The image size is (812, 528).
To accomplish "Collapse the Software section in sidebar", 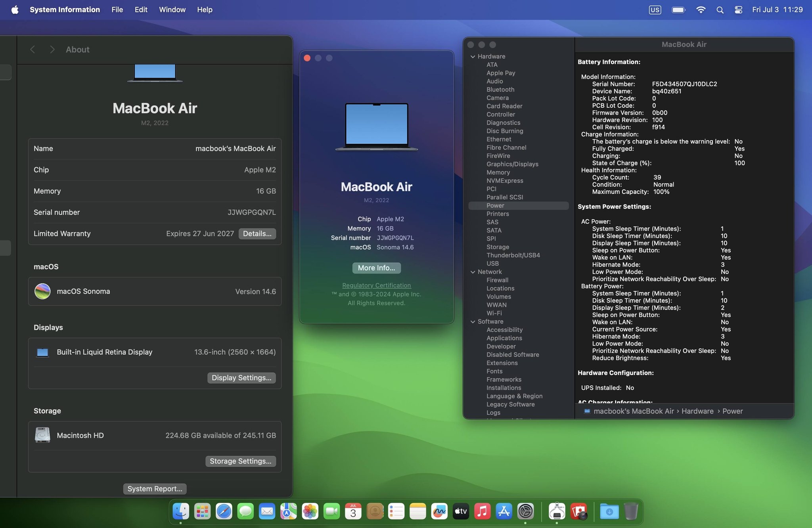I will (473, 322).
